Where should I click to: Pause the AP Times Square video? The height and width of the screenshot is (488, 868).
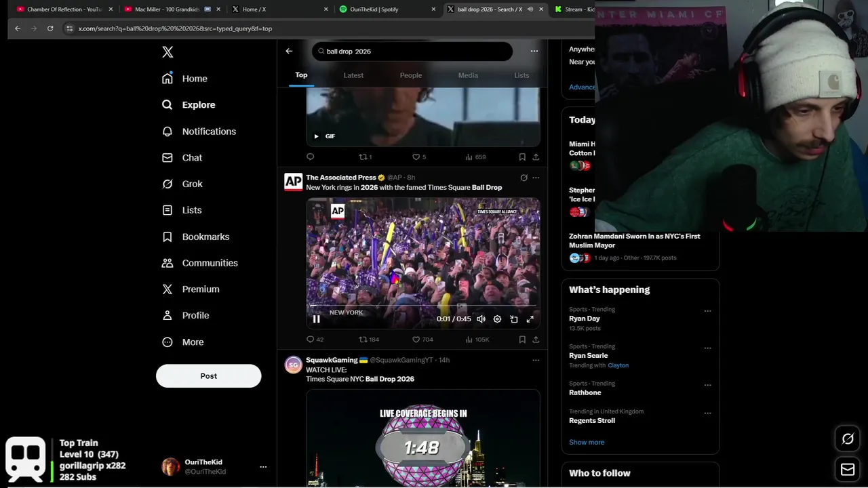point(316,319)
